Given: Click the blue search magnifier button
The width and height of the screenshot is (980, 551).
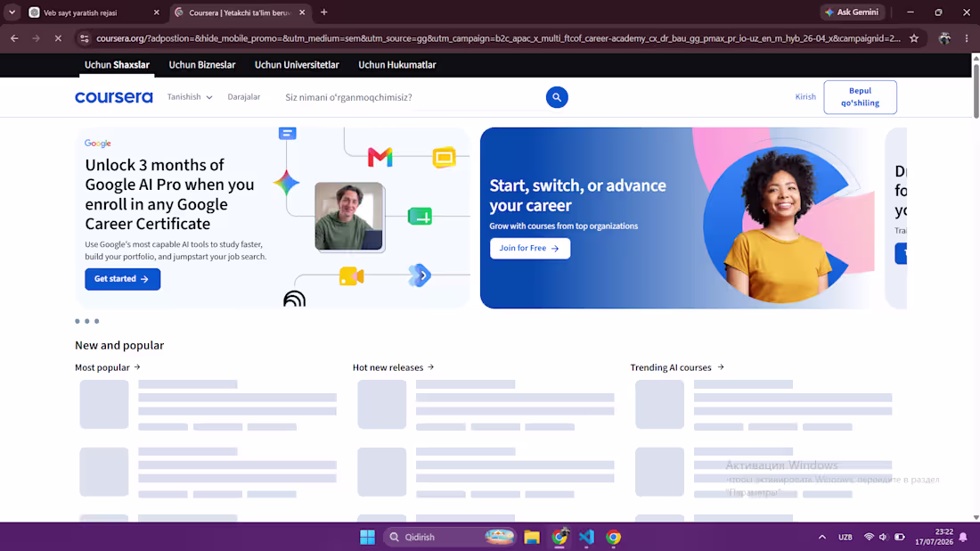Looking at the screenshot, I should (556, 97).
